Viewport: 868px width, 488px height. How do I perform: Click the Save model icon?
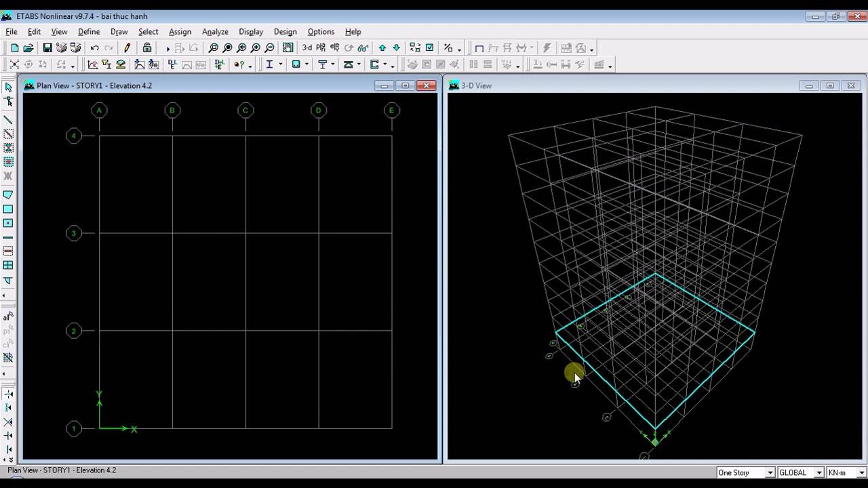click(x=47, y=48)
